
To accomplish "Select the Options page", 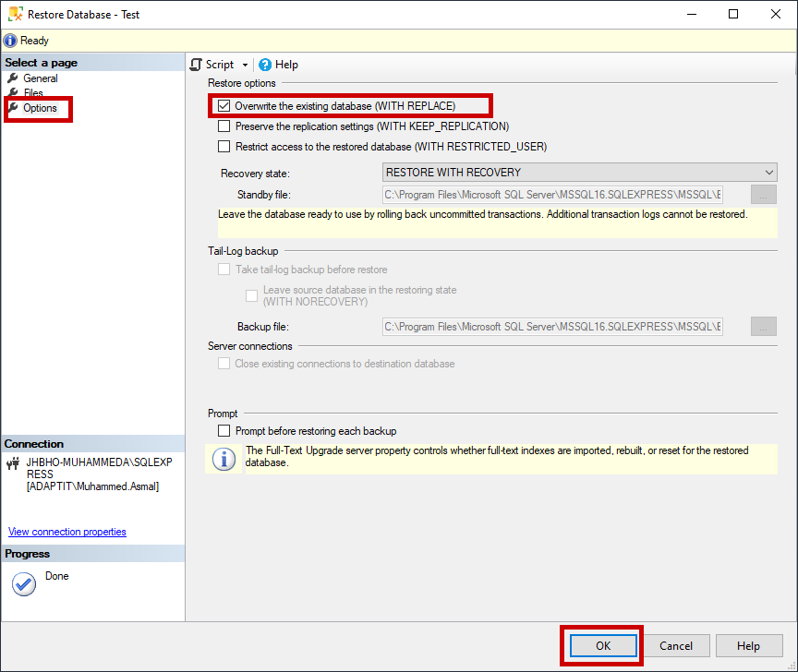I will (40, 108).
